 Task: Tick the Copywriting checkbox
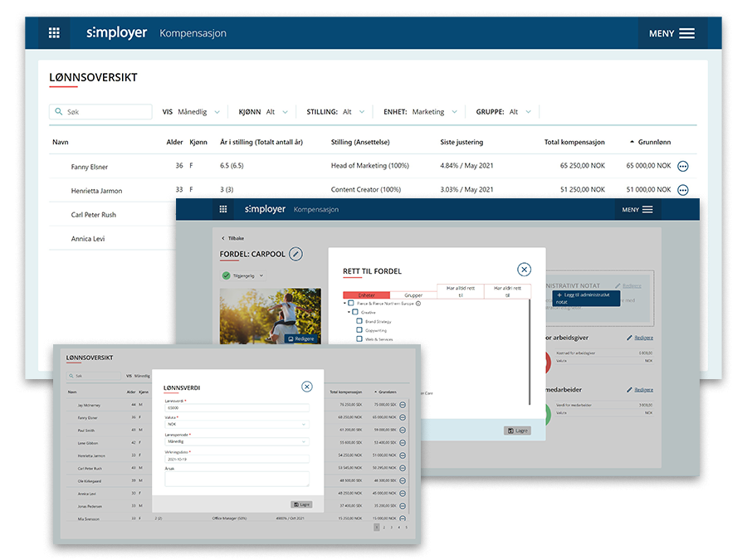point(359,330)
